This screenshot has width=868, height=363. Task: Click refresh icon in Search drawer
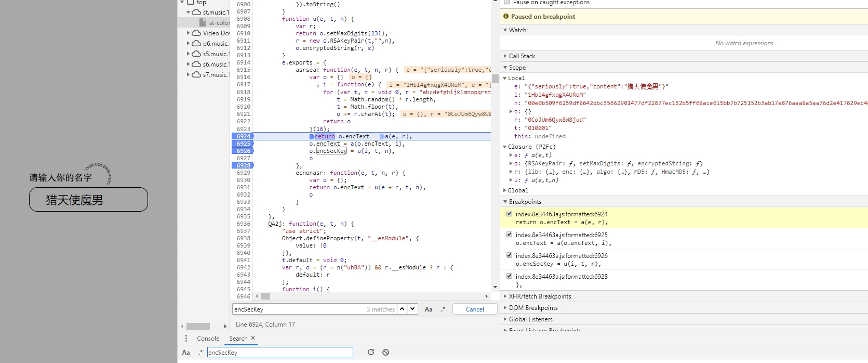pos(371,352)
